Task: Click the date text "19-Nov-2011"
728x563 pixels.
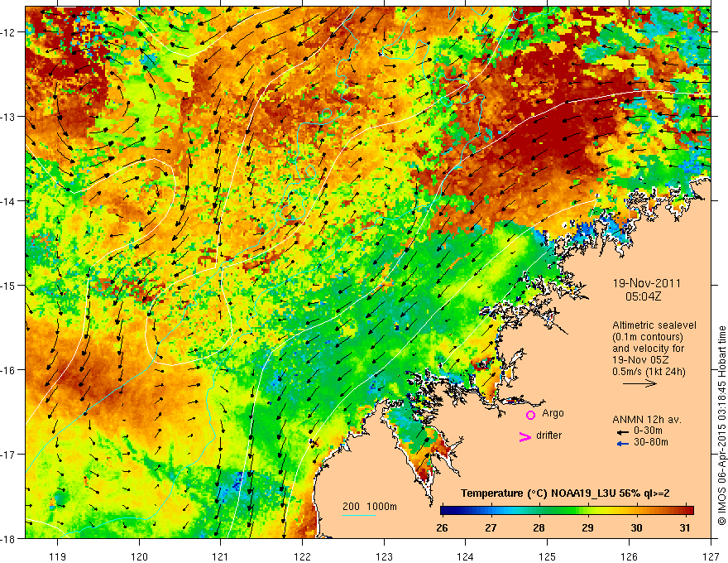Action: tap(647, 283)
